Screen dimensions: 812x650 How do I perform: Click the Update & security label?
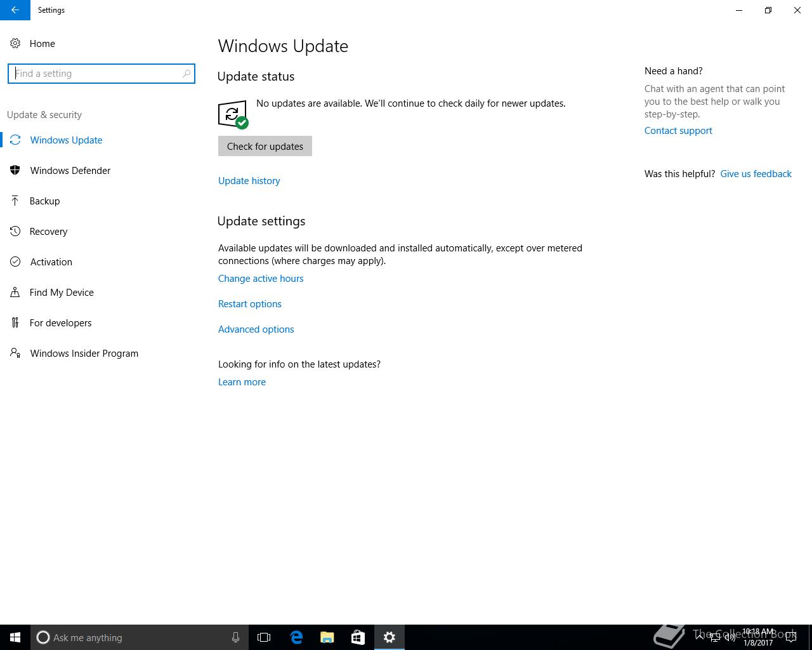[44, 115]
